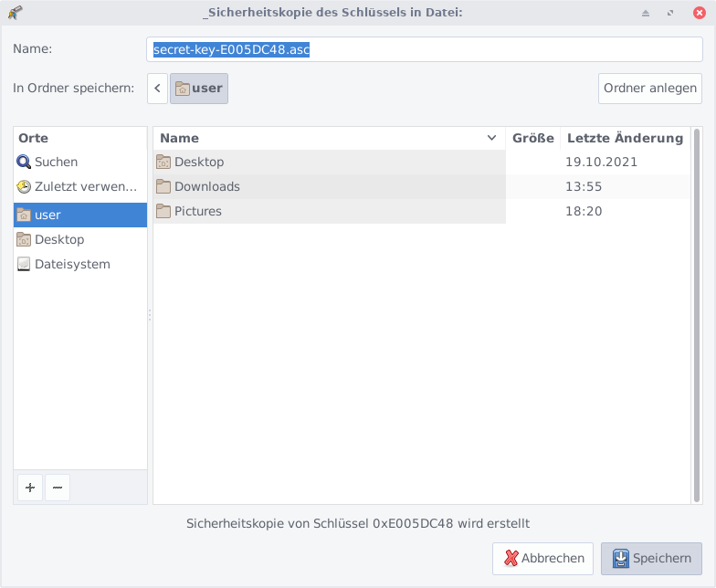Click Ordner anlegen to create folder
This screenshot has height=588, width=716.
click(649, 89)
